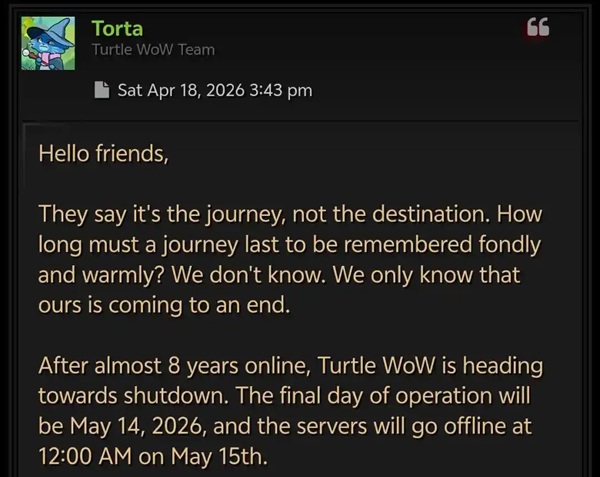
Task: Click the line "ours is coming to an end."
Action: (x=164, y=305)
